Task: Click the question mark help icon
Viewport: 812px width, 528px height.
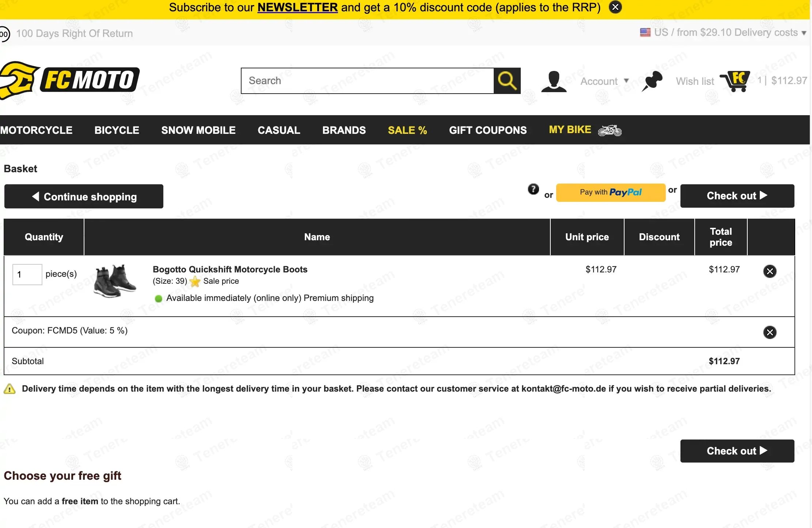Action: click(x=533, y=189)
